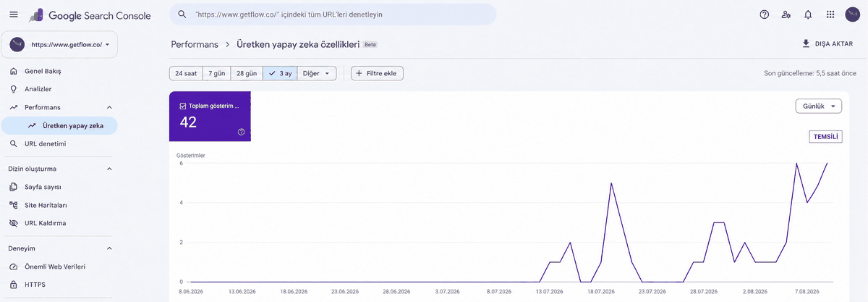Viewport: 868px width, 302px height.
Task: Click the help icon on the Toplam gösterim card
Action: coord(241,132)
